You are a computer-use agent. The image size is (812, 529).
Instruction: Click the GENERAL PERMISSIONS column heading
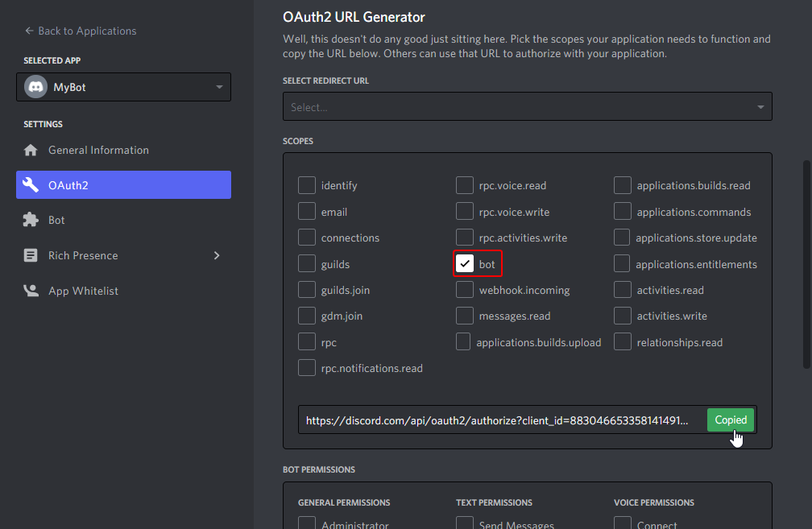click(x=344, y=502)
